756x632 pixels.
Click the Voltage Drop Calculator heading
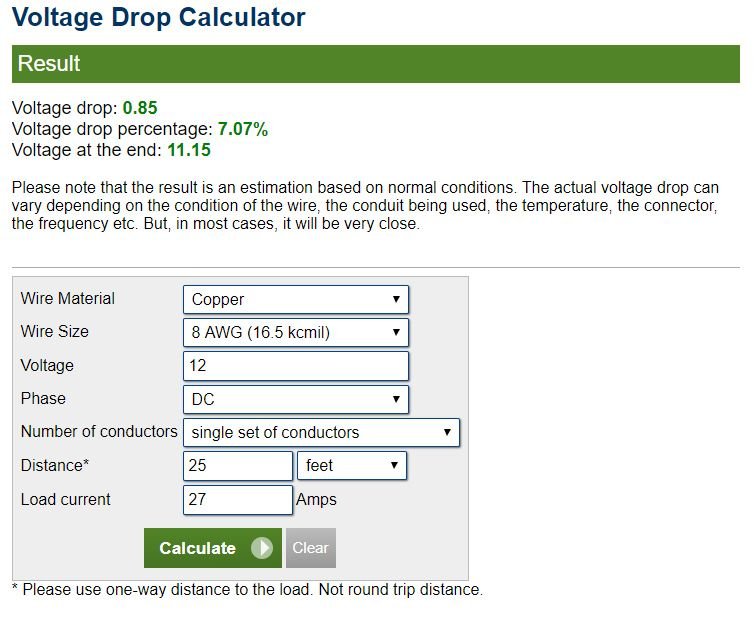tap(159, 17)
